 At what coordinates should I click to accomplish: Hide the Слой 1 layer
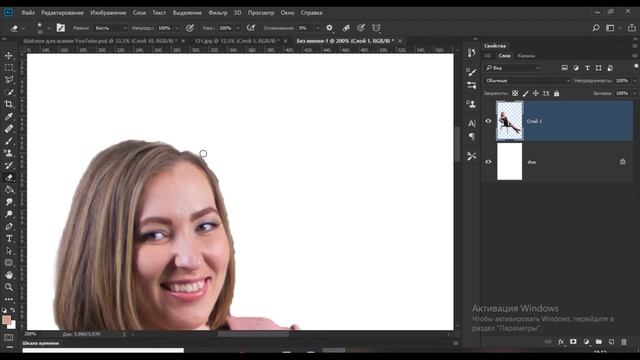point(488,121)
